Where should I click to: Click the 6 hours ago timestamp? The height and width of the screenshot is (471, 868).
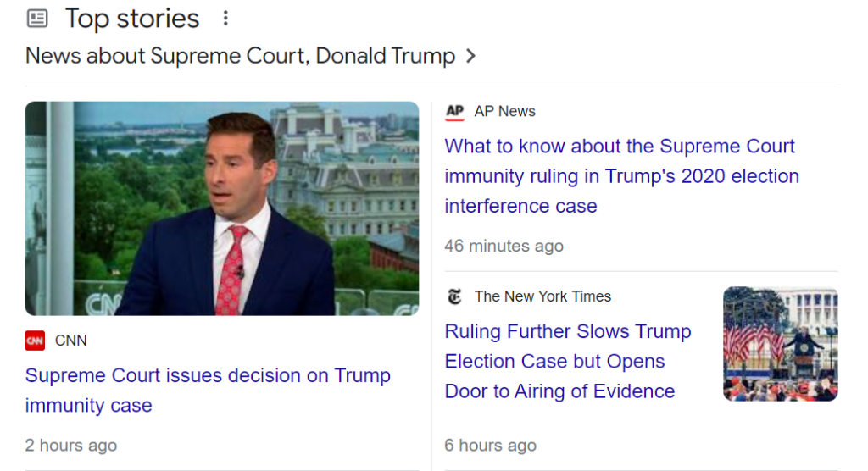490,445
